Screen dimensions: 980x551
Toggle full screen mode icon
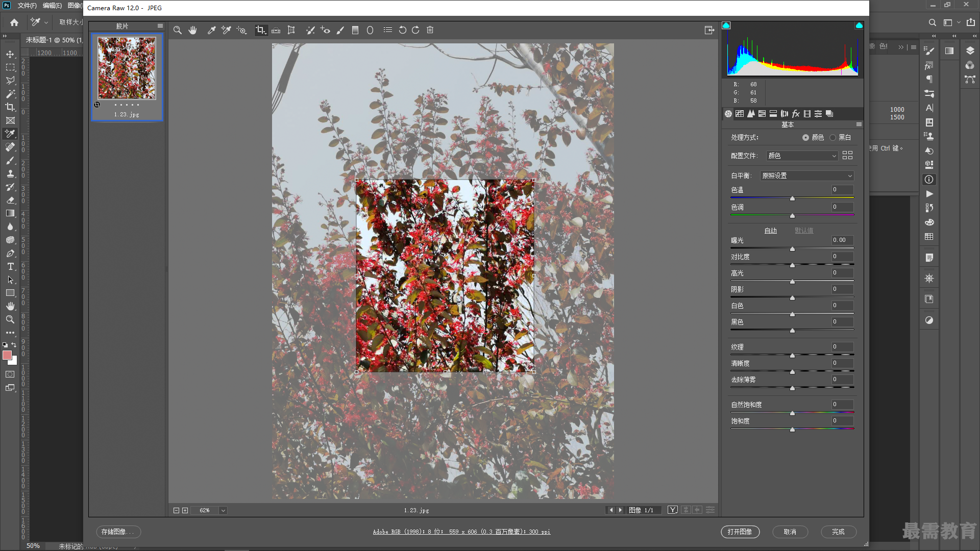tap(709, 30)
